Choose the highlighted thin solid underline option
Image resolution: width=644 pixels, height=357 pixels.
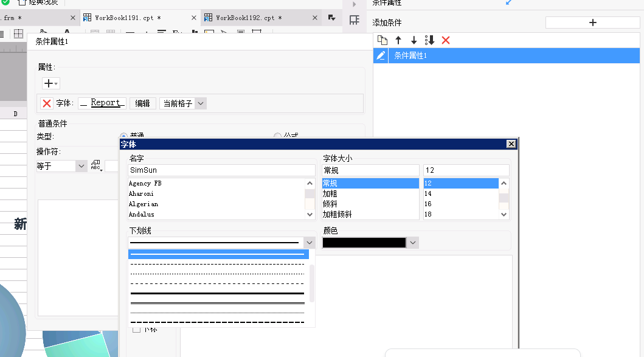218,254
